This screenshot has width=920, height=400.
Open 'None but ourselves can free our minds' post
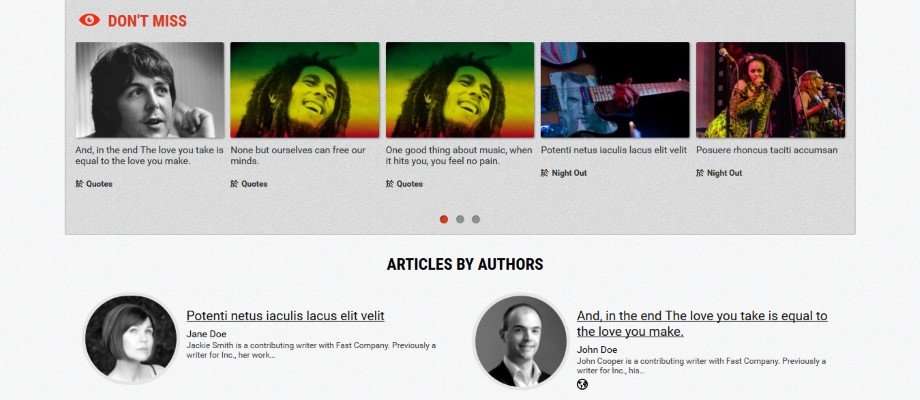tap(298, 155)
